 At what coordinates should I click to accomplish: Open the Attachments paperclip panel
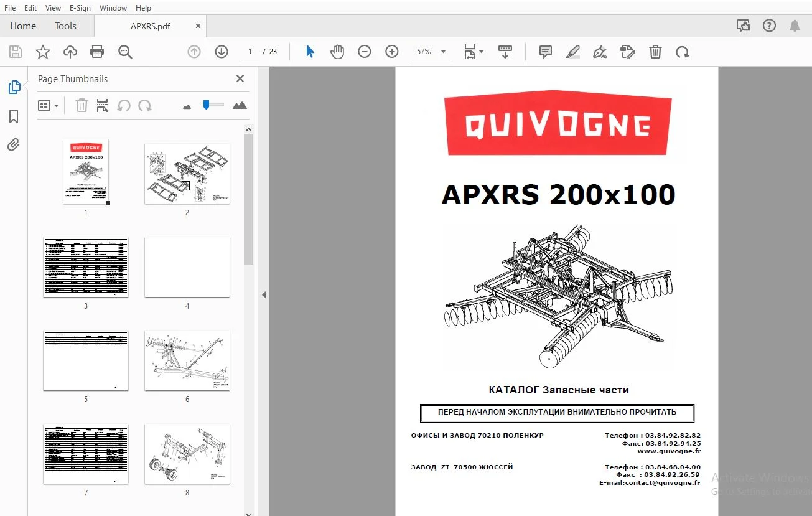[x=14, y=145]
